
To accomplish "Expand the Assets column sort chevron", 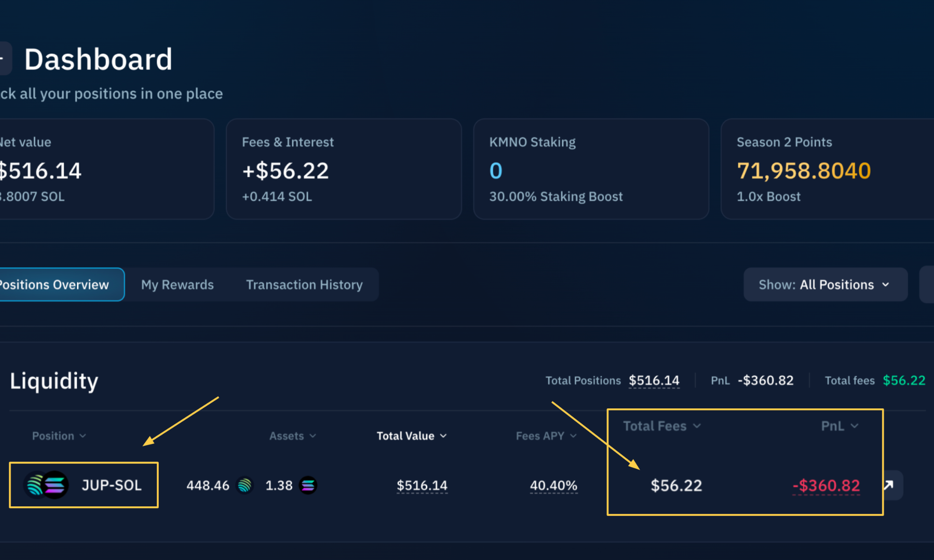I will click(314, 436).
